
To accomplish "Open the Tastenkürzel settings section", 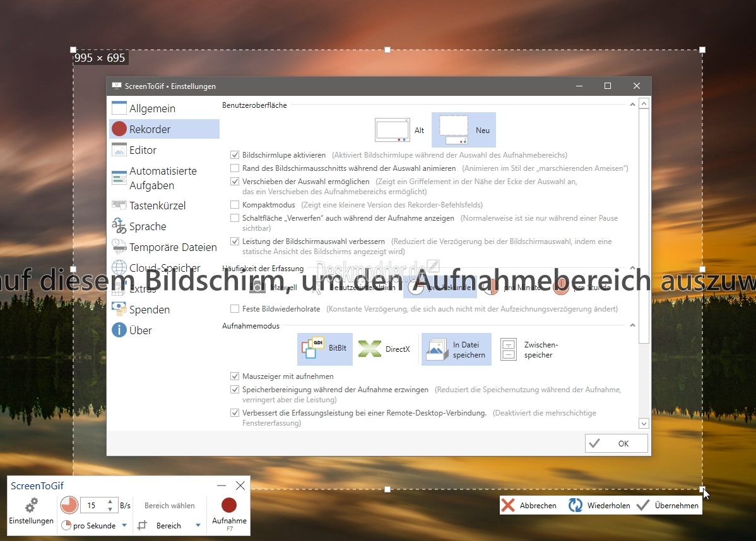I will point(165,206).
